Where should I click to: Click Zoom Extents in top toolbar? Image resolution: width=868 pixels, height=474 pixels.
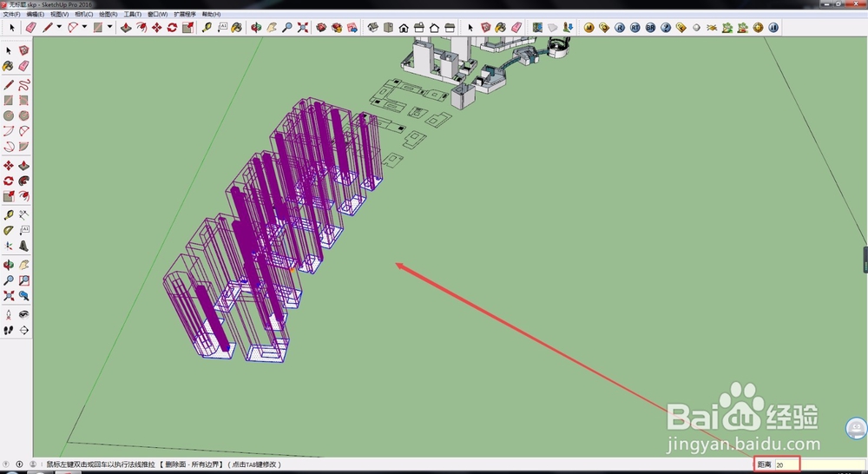[303, 27]
